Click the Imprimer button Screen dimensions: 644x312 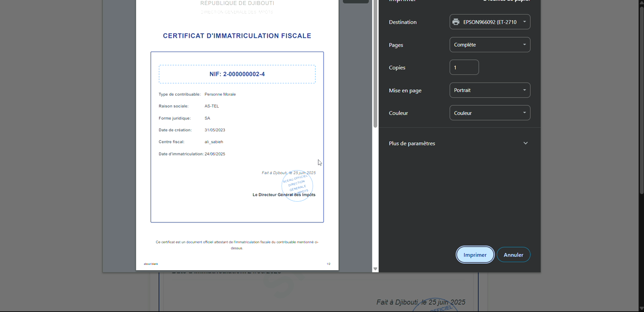(x=475, y=255)
